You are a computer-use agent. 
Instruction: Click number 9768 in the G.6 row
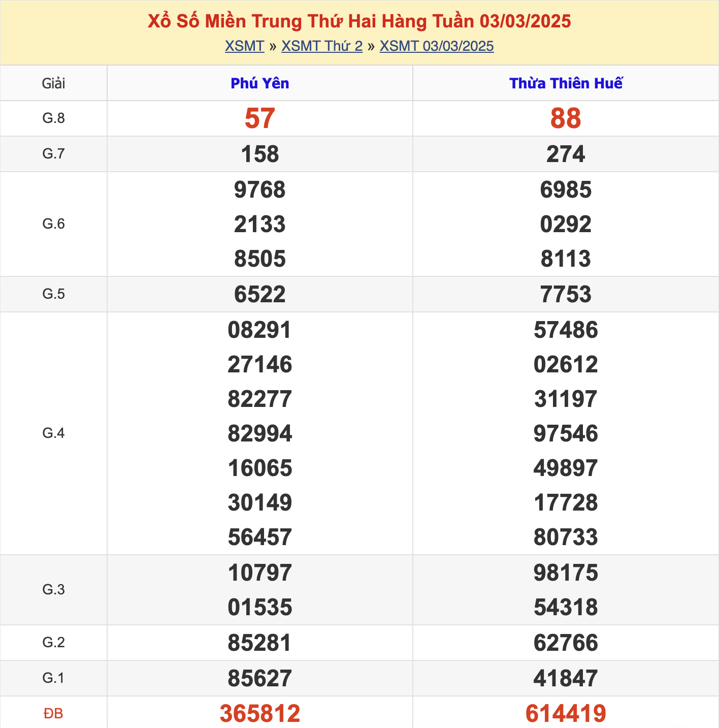click(x=260, y=189)
